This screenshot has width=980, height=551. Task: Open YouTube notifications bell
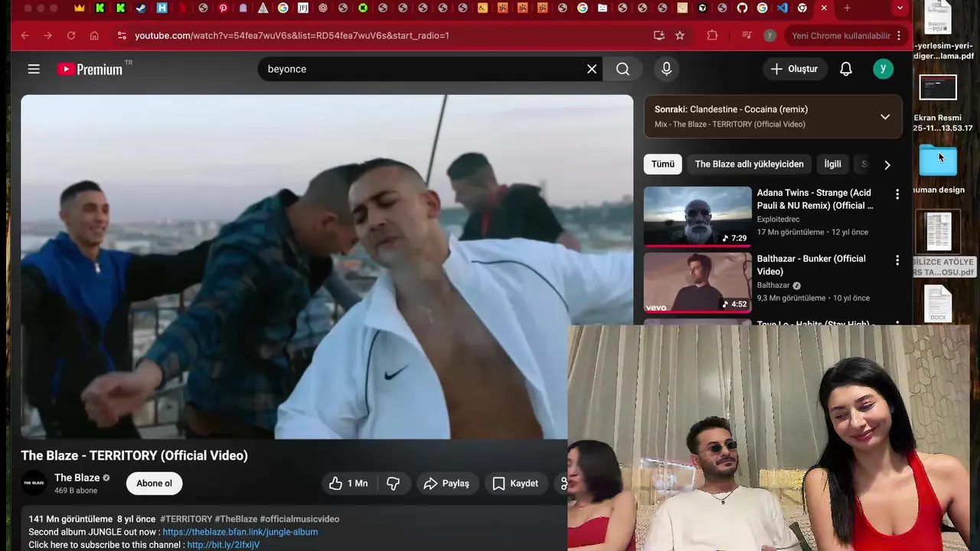(x=846, y=69)
